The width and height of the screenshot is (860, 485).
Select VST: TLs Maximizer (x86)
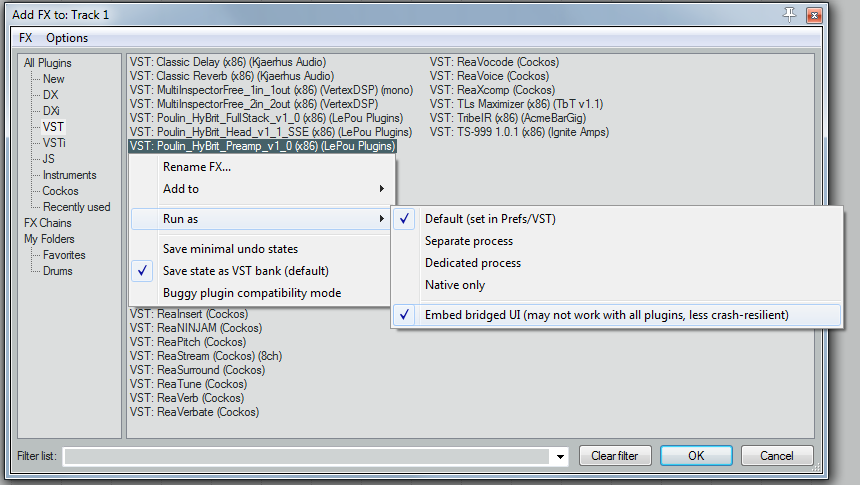tap(516, 104)
